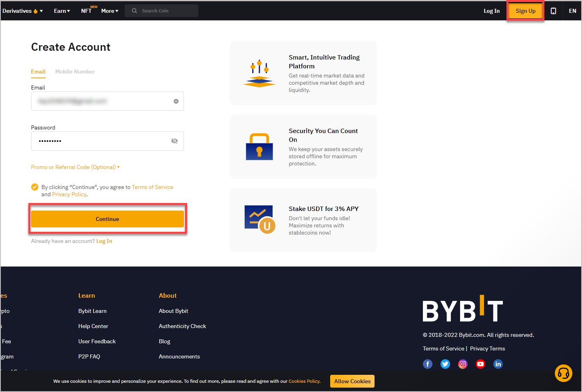Open Bybit LinkedIn page icon
The image size is (582, 392).
(x=498, y=364)
